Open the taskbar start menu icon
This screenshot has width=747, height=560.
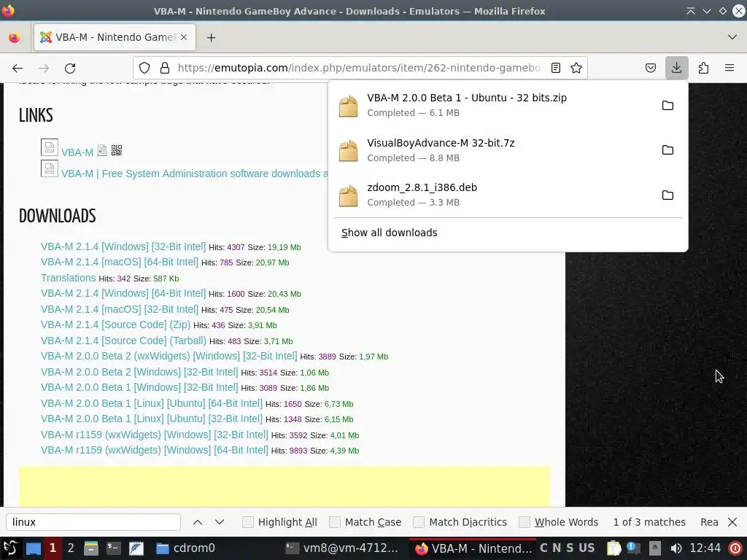point(10,548)
